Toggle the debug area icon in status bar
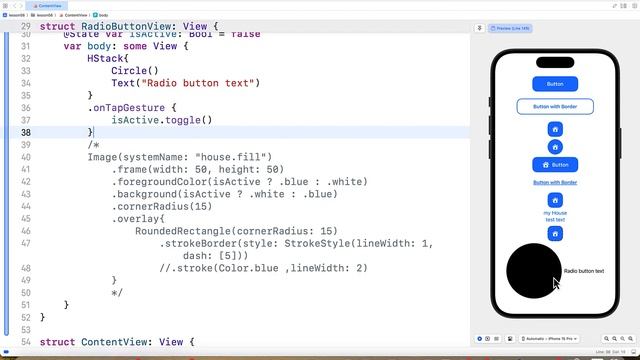The height and width of the screenshot is (360, 640). [633, 352]
